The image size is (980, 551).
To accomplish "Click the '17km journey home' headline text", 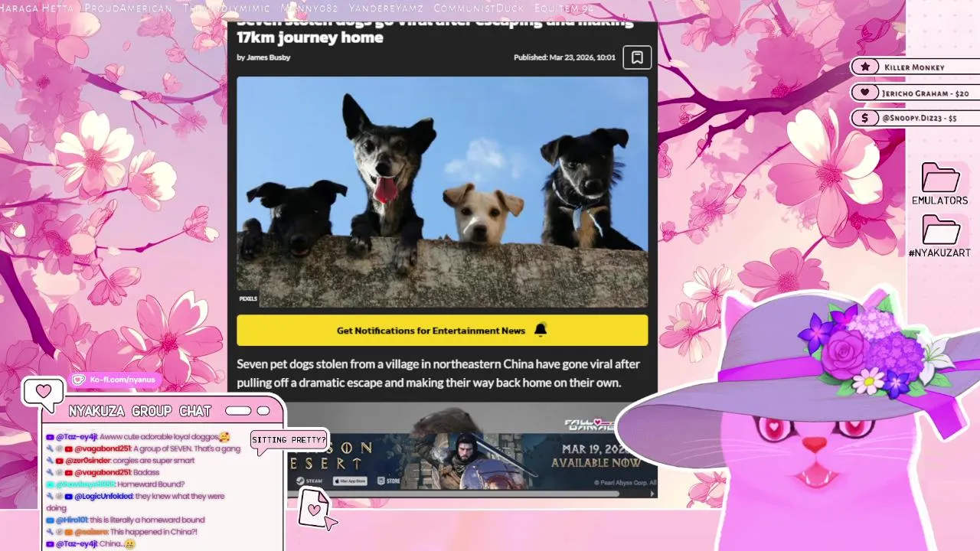I will pos(310,37).
